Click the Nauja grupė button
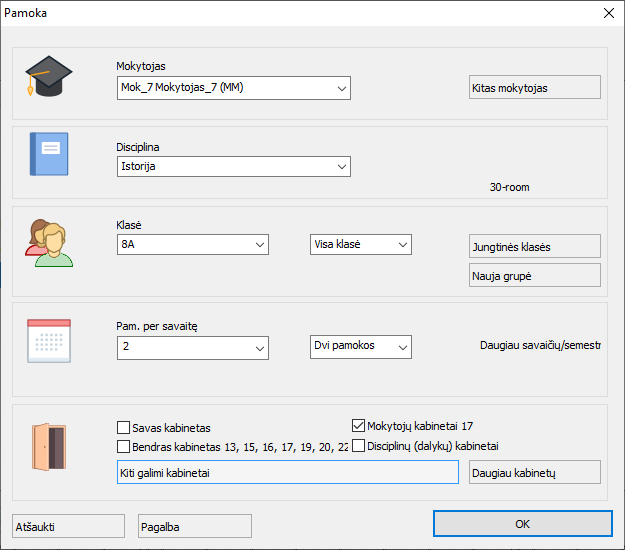Screen dimensions: 625x550 [535, 275]
